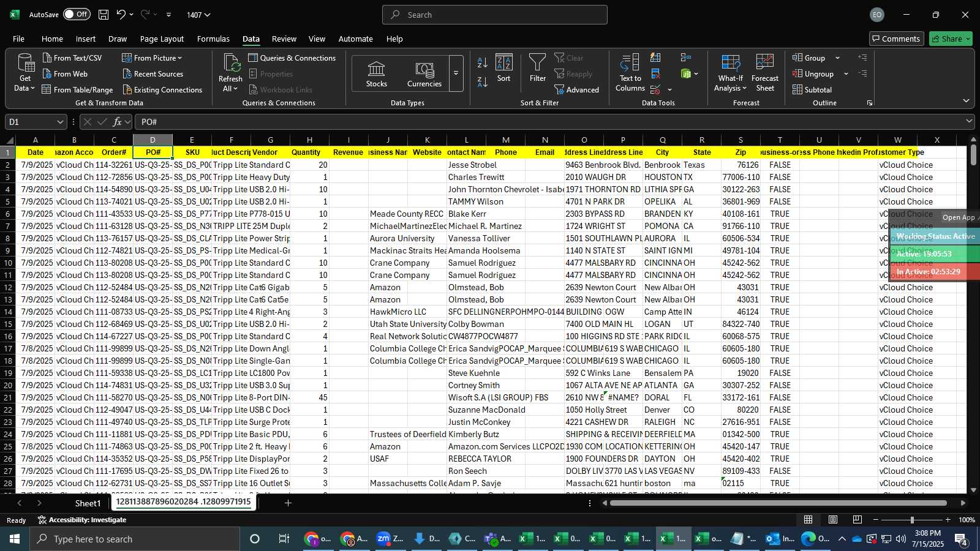Switch to the Insert tab

tap(86, 39)
